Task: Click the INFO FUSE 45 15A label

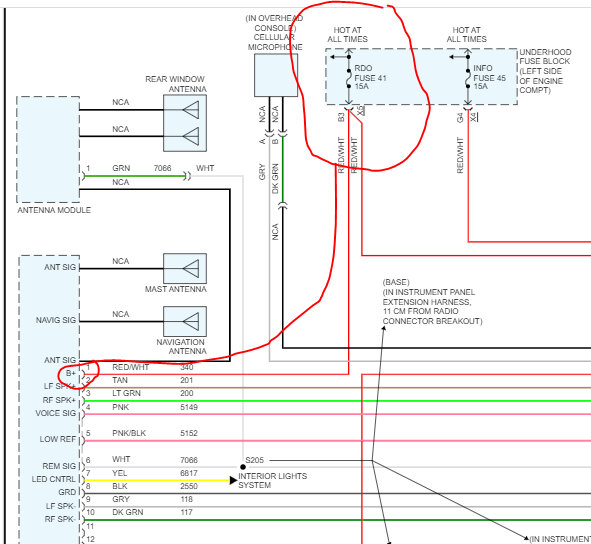Action: coord(489,77)
